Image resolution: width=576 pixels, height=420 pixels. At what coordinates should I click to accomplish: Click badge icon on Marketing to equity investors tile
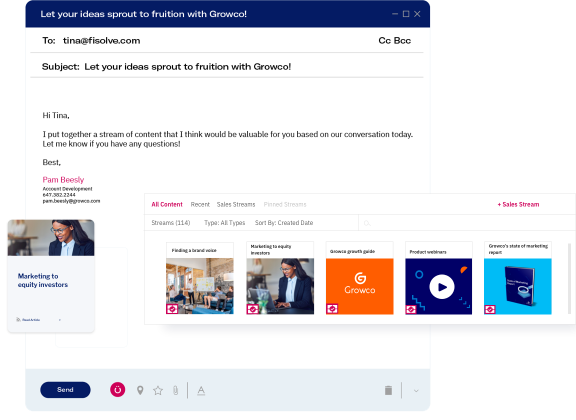point(252,309)
